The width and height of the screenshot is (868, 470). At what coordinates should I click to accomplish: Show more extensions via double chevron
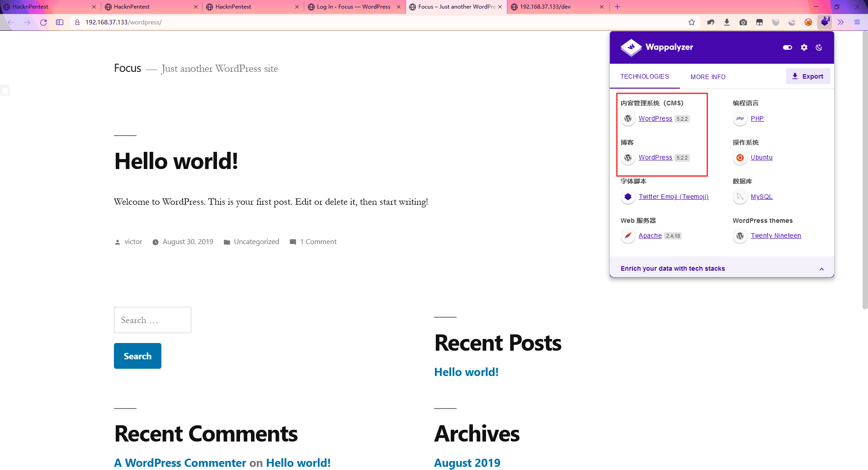841,22
